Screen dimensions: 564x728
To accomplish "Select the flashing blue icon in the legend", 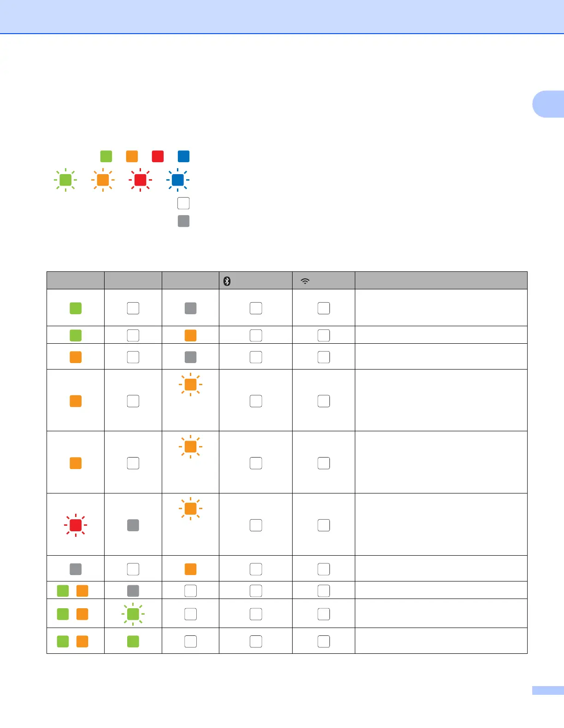I will 178,180.
